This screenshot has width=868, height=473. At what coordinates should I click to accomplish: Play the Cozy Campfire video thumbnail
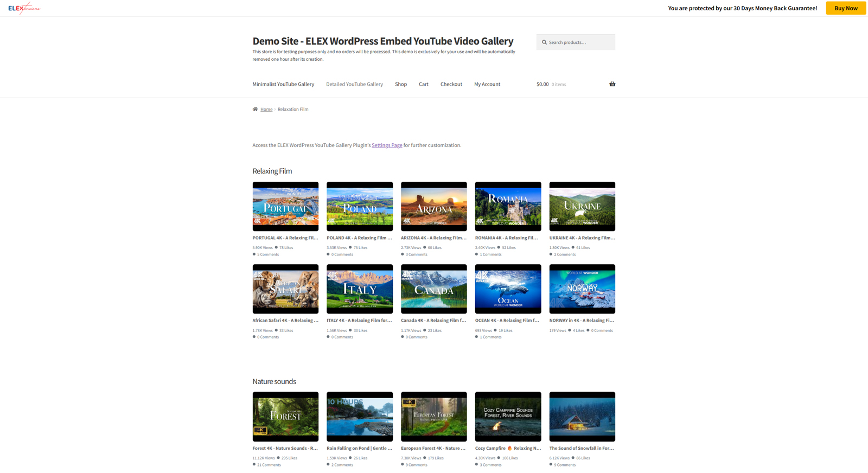(508, 417)
